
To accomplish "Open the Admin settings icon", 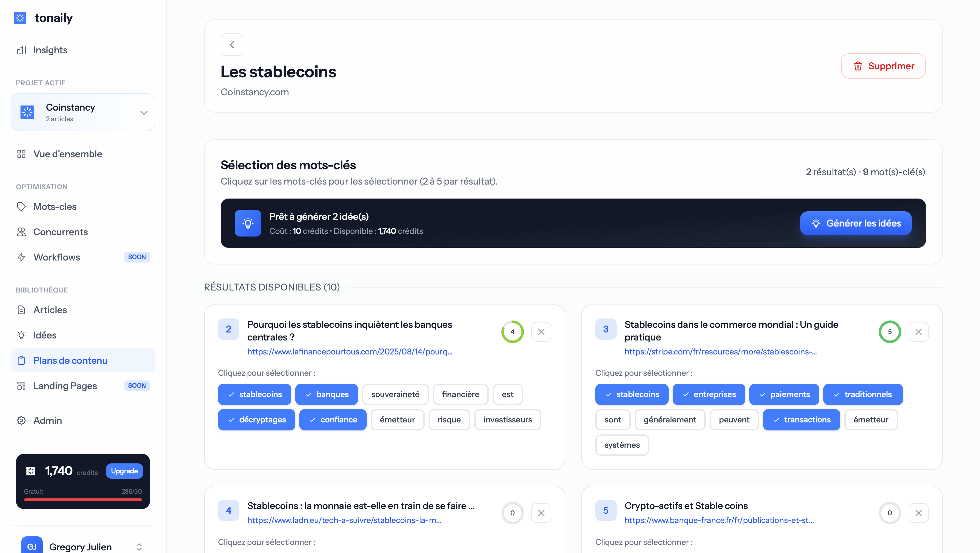I will pos(21,421).
